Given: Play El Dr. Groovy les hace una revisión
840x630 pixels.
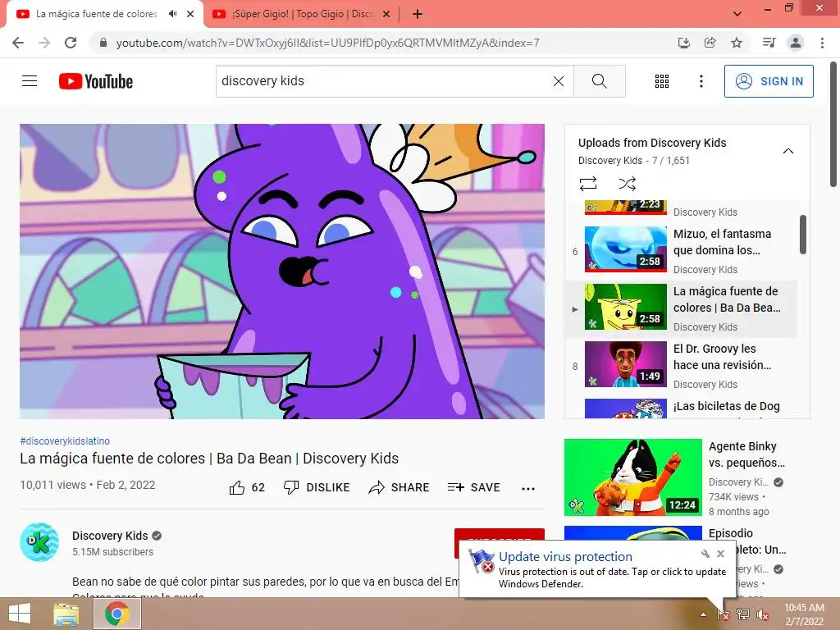Looking at the screenshot, I should (682, 366).
